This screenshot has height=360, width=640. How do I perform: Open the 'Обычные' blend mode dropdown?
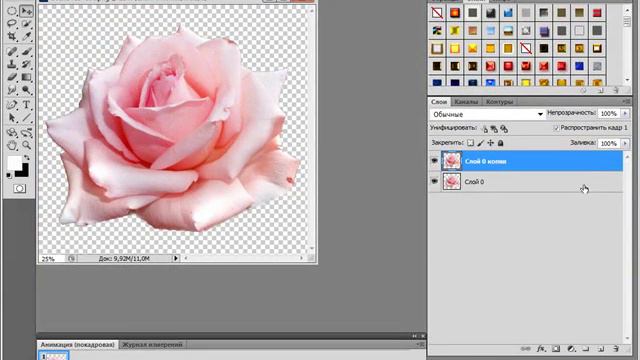[487, 114]
